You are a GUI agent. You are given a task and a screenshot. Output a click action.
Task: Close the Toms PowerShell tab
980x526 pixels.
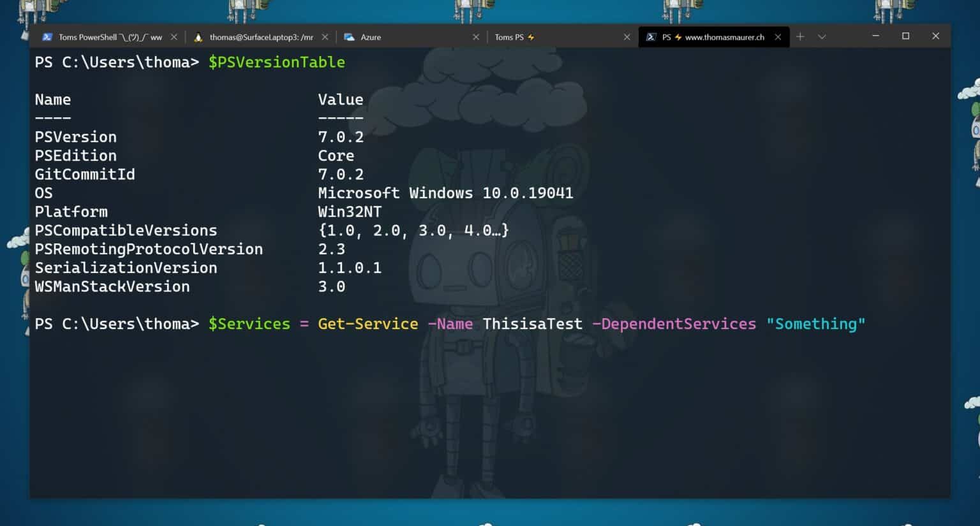(174, 37)
